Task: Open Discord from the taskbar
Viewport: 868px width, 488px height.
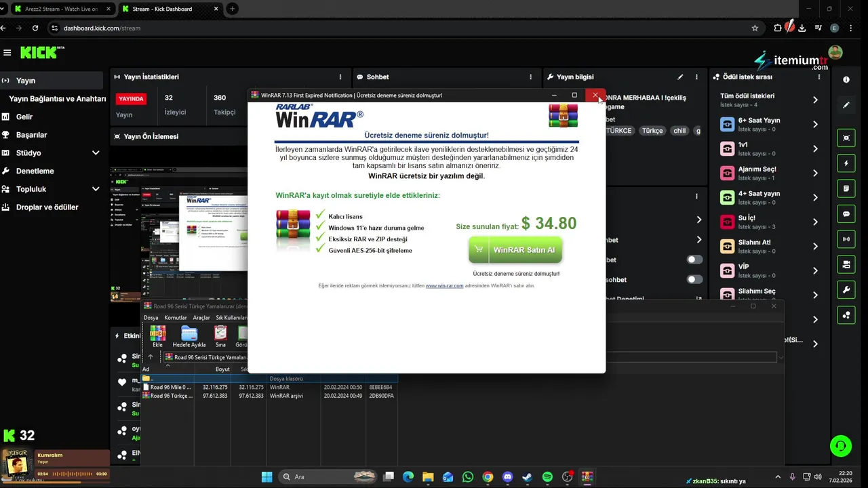Action: [x=507, y=476]
